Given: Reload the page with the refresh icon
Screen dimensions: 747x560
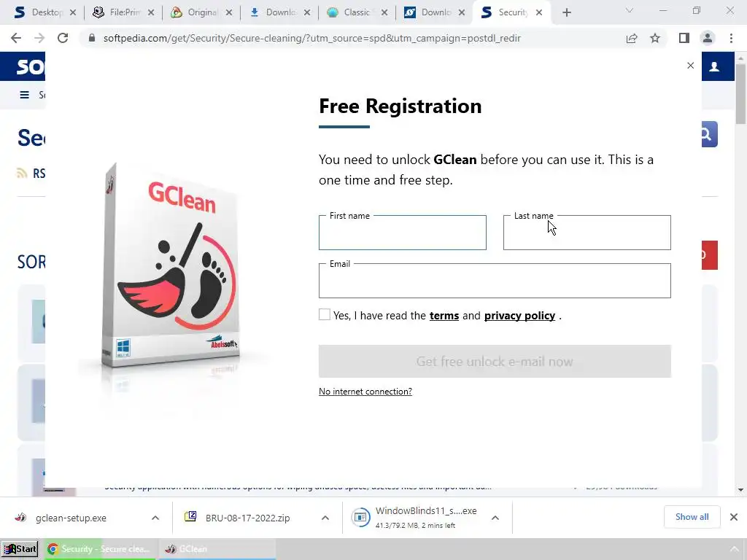Looking at the screenshot, I should [x=63, y=38].
